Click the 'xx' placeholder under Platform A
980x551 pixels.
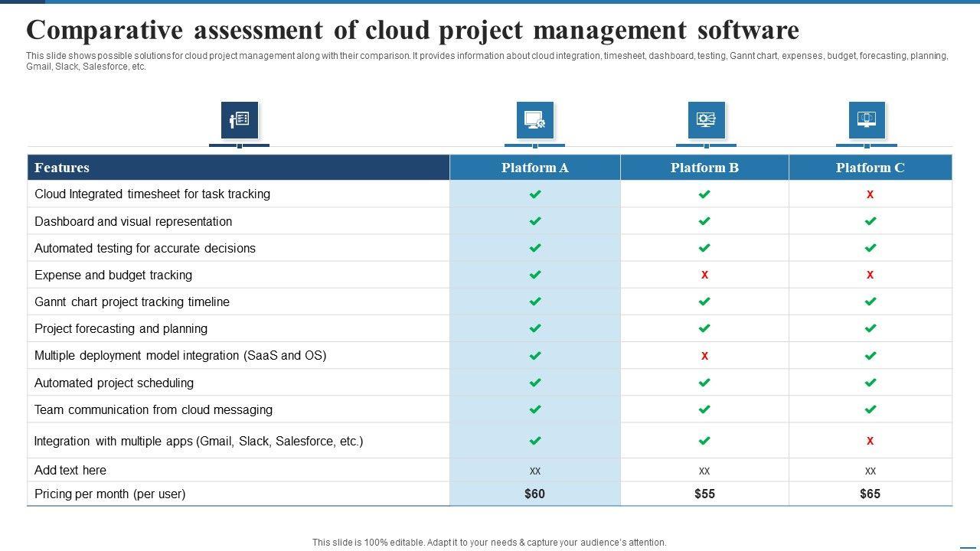(535, 471)
